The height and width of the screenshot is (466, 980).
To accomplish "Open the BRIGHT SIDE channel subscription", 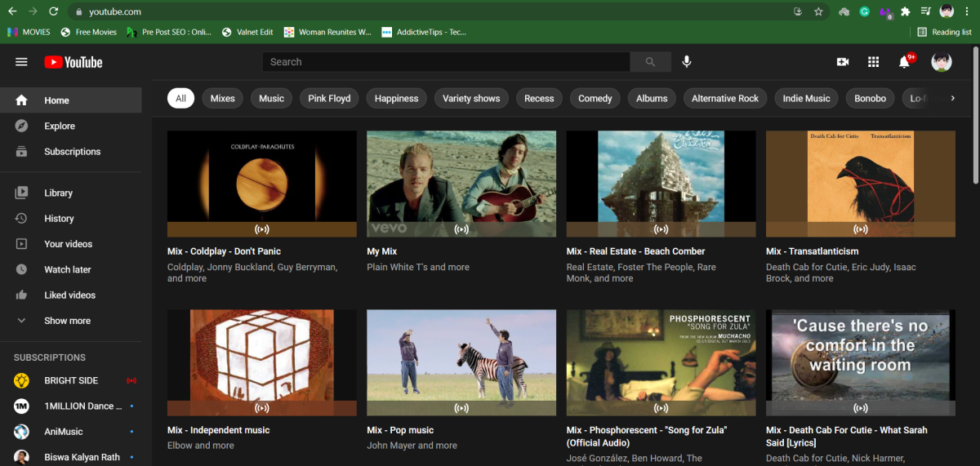I will point(71,380).
